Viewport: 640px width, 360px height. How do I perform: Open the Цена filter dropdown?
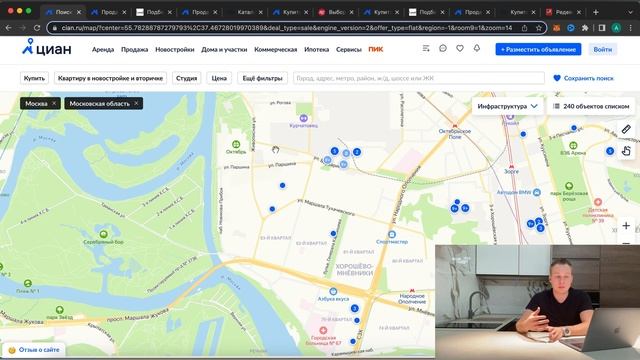coord(219,78)
